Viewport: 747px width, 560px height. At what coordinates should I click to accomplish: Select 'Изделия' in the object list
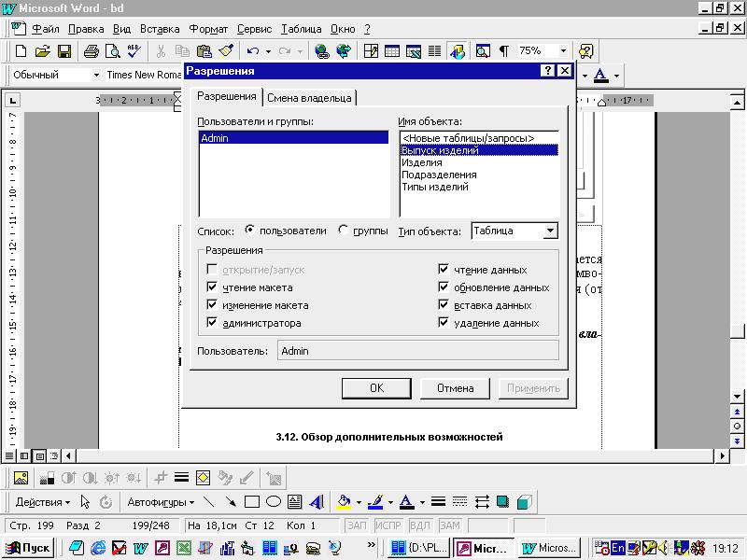[x=478, y=162]
